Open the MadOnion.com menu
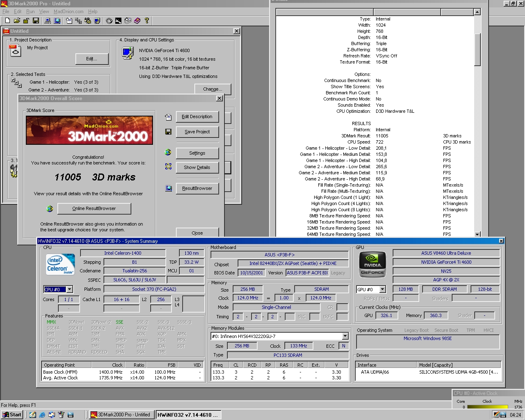The image size is (525, 420). coord(68,11)
